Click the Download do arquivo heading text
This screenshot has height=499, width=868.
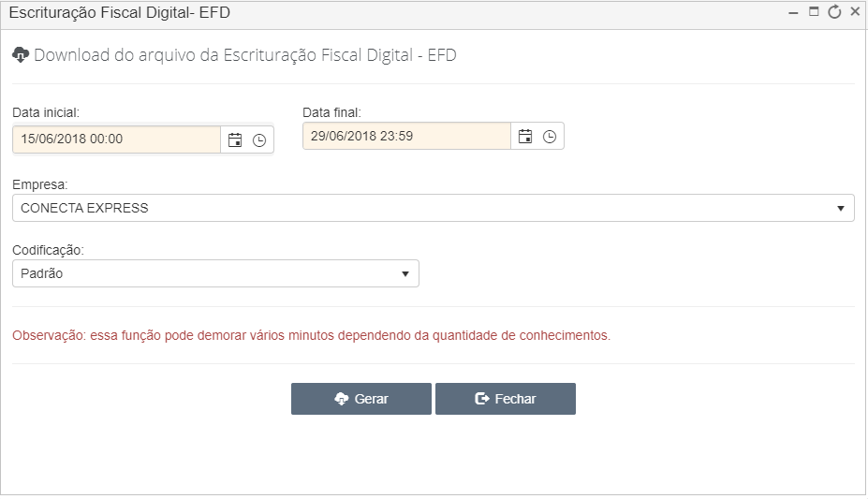click(x=244, y=55)
